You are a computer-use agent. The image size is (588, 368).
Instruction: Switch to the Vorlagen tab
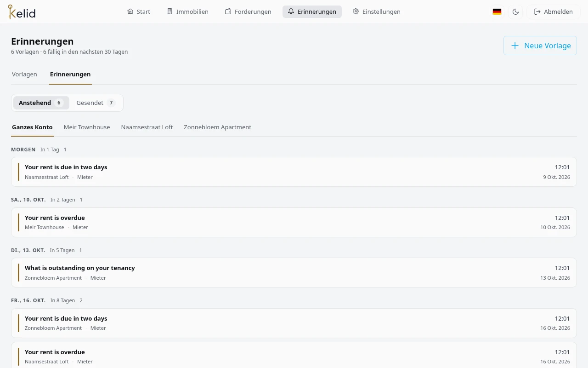(24, 74)
